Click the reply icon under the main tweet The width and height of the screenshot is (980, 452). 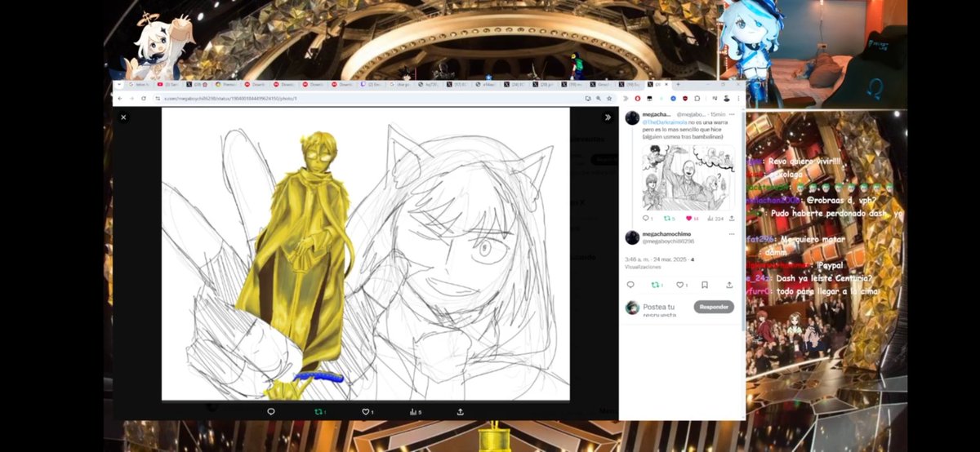coord(630,285)
